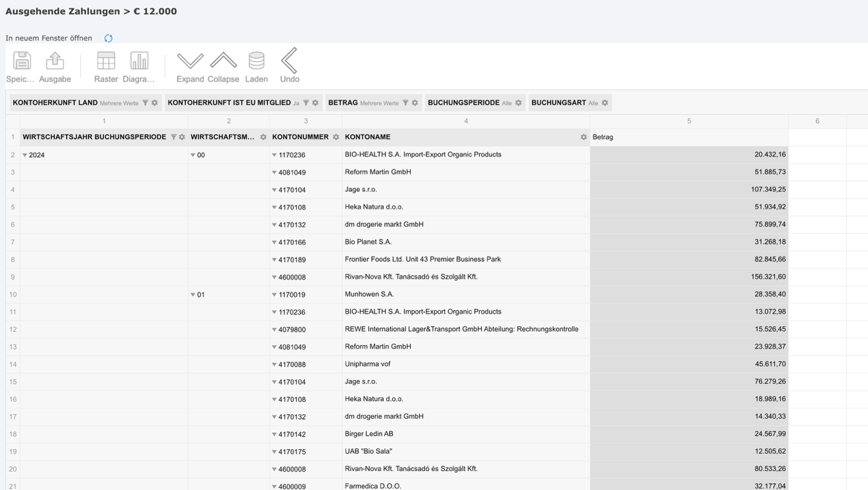Click the Kontoname column gear icon
Image resolution: width=868 pixels, height=490 pixels.
[x=584, y=137]
